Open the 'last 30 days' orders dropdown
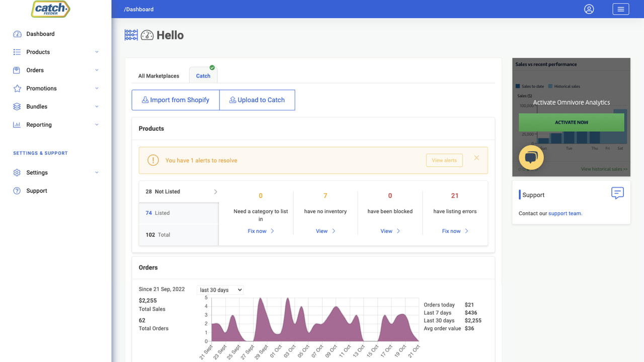Viewport: 644px width, 362px height. (x=220, y=290)
